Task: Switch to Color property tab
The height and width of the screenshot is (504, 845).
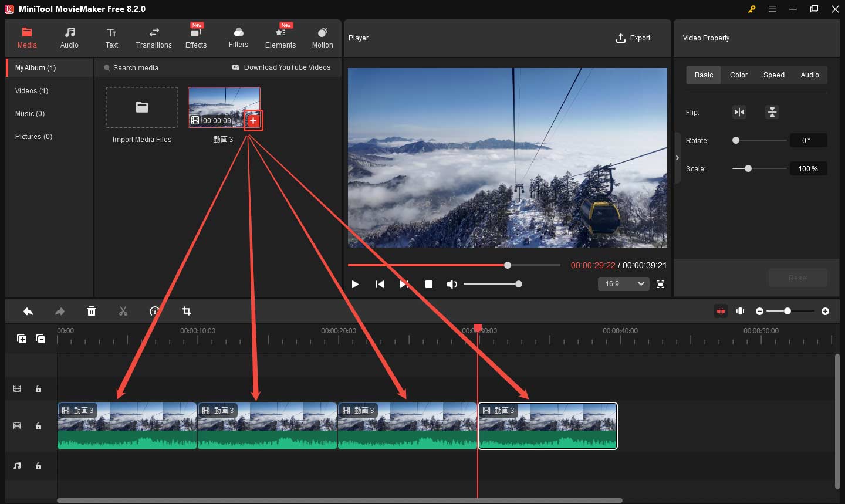Action: click(x=739, y=75)
